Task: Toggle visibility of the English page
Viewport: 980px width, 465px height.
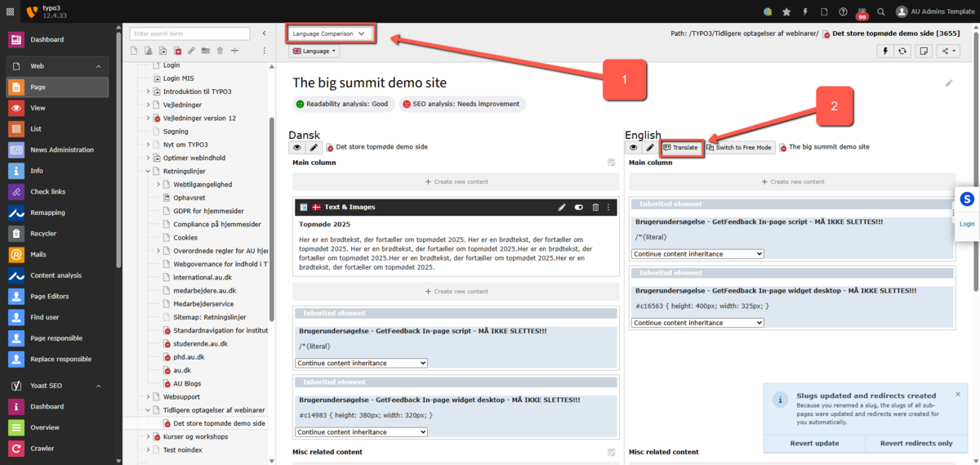Action: click(633, 148)
